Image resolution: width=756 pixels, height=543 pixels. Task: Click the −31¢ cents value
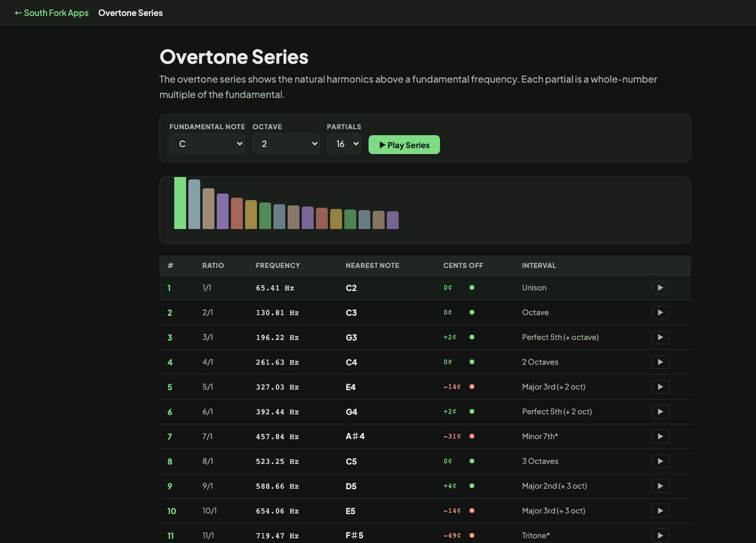[452, 436]
